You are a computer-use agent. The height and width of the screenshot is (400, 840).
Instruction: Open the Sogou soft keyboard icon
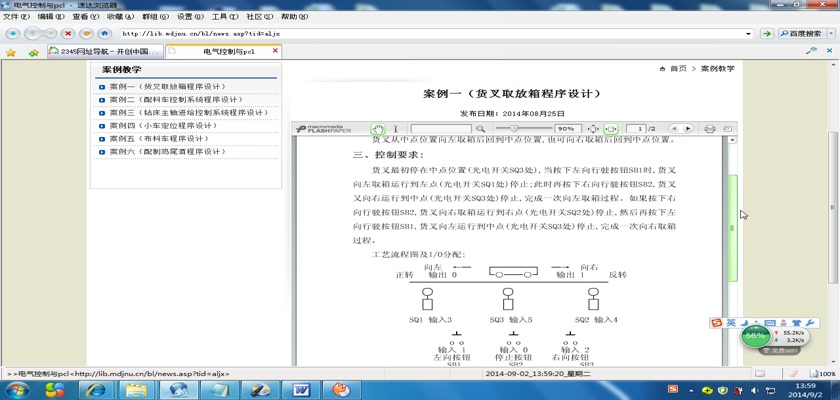tap(770, 323)
